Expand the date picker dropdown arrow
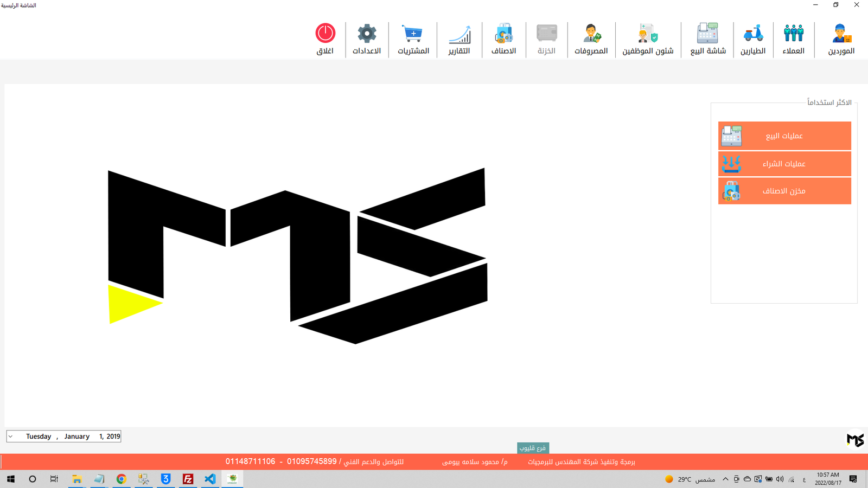Image resolution: width=868 pixels, height=488 pixels. tap(11, 436)
